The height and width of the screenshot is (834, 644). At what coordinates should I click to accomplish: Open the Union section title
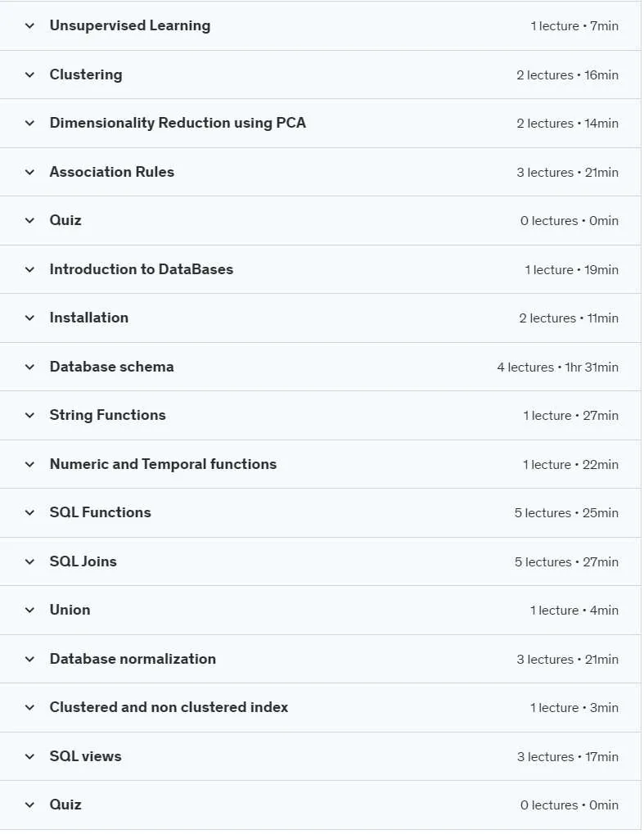point(70,610)
